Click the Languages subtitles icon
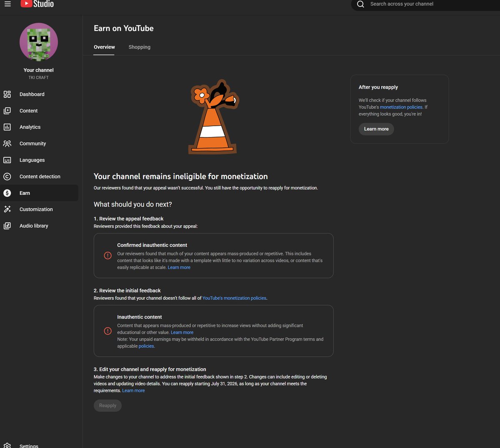This screenshot has height=448, width=500. (x=7, y=160)
